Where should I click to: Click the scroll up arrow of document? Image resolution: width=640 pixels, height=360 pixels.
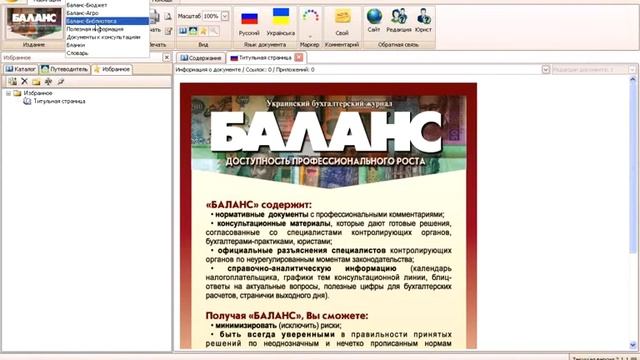633,80
